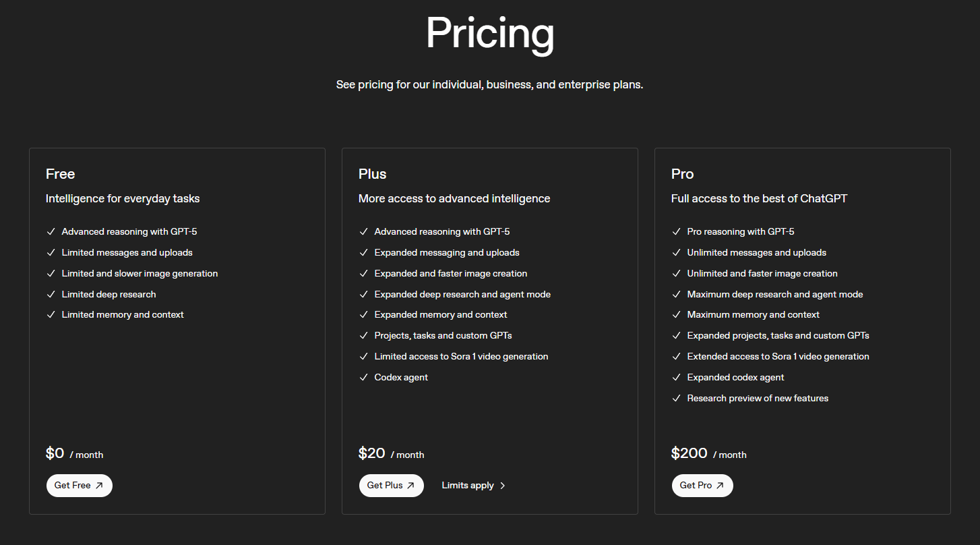Click checkmark beside Unlimited messages and uploads

click(x=677, y=253)
